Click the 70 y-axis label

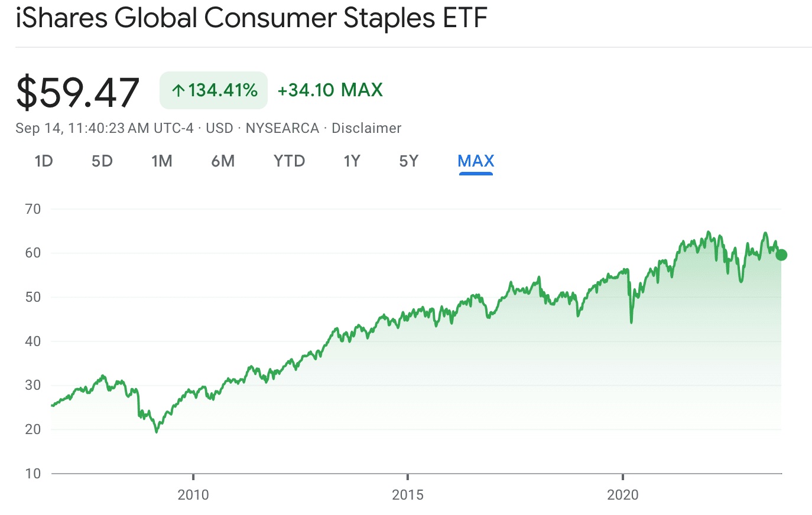(33, 209)
